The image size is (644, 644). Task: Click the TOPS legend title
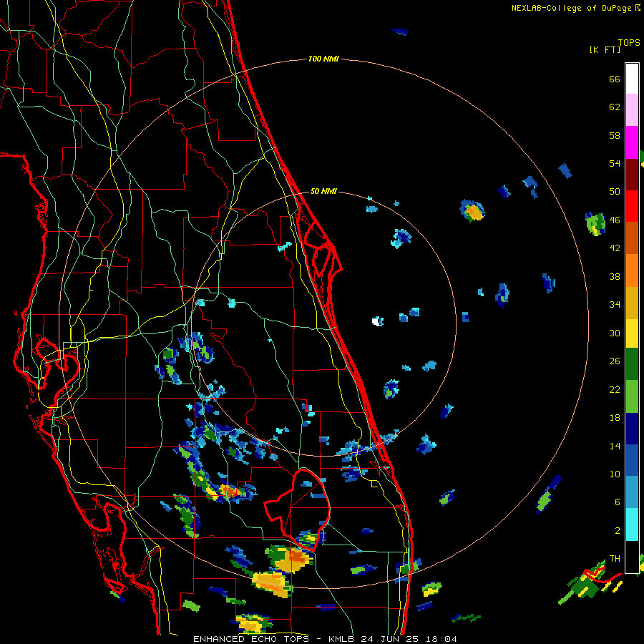[629, 42]
